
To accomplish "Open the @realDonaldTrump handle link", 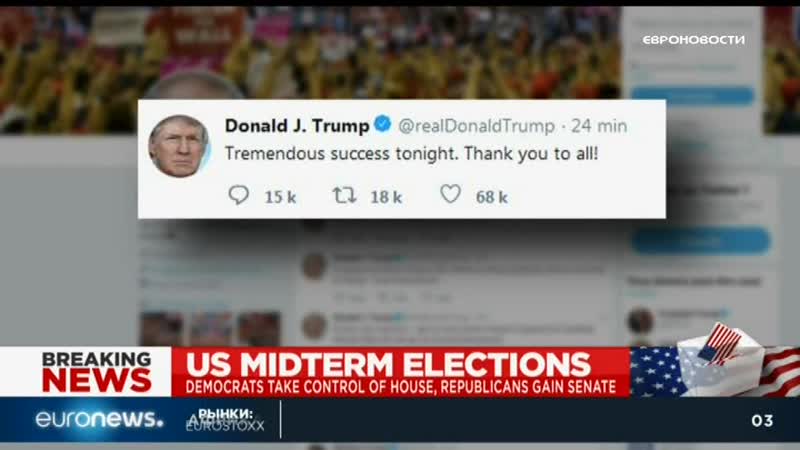I will pos(476,126).
